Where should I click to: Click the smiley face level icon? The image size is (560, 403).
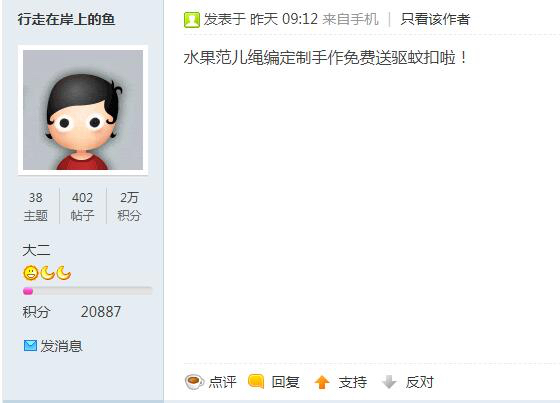click(x=31, y=273)
